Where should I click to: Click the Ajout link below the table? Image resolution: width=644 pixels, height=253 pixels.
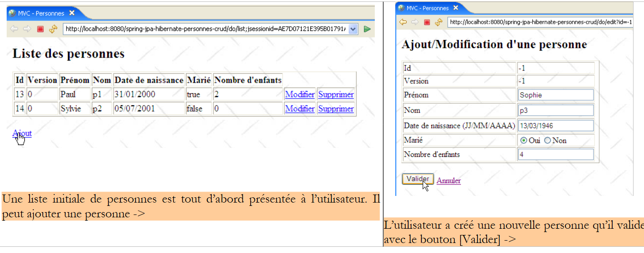[x=22, y=133]
